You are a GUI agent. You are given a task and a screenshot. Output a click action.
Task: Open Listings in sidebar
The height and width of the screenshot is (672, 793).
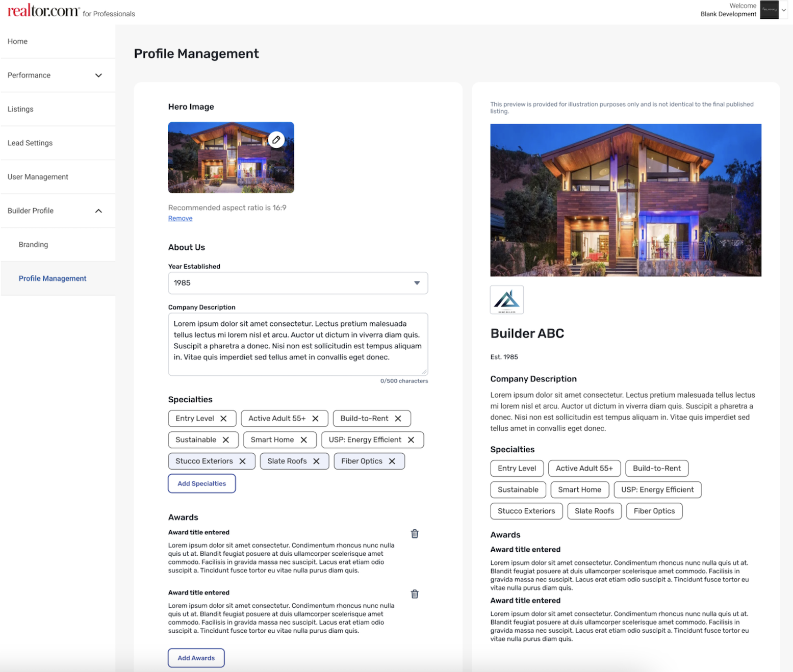point(58,109)
